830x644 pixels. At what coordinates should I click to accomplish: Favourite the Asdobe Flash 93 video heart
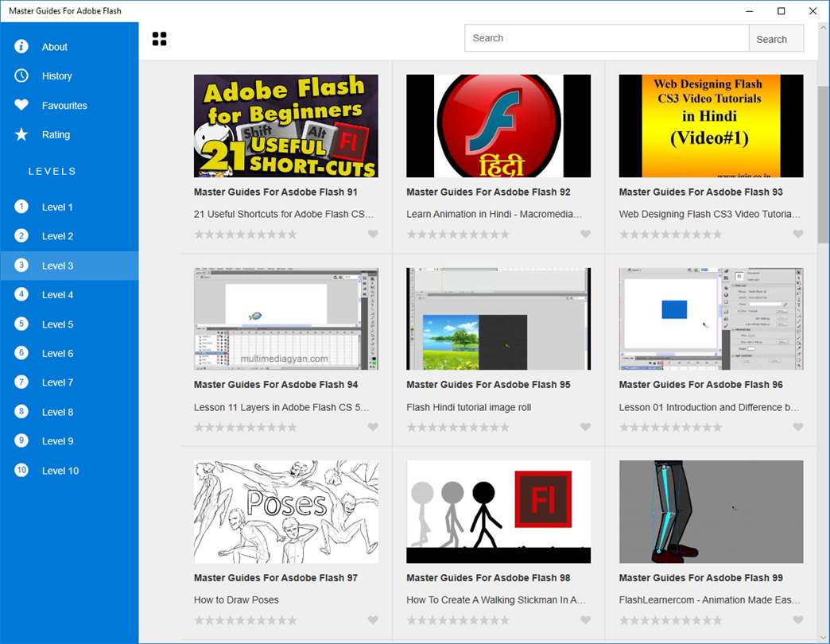(x=798, y=234)
